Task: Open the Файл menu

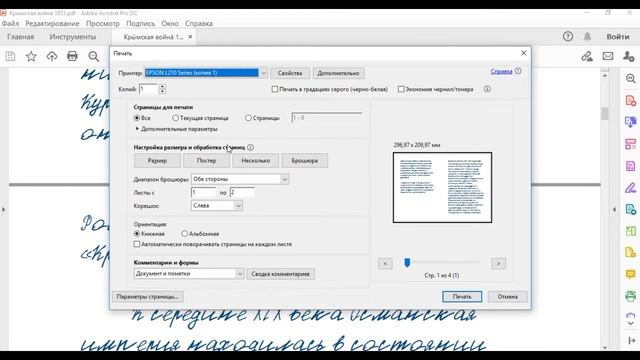Action: coord(10,24)
